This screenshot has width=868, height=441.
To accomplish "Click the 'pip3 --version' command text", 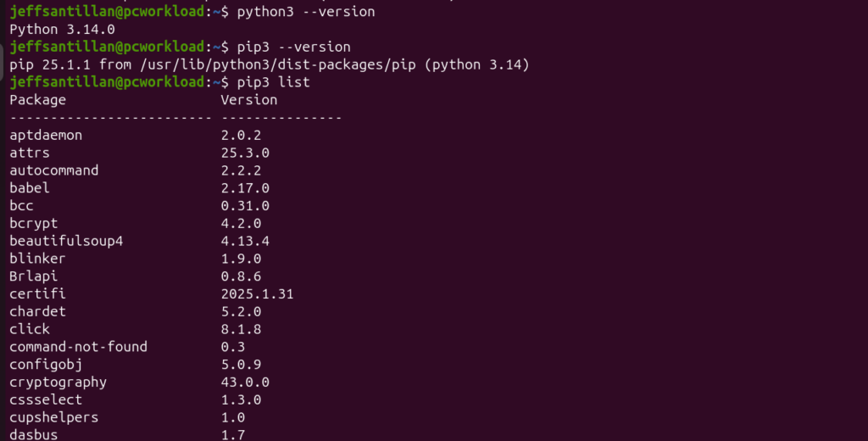I will point(293,47).
